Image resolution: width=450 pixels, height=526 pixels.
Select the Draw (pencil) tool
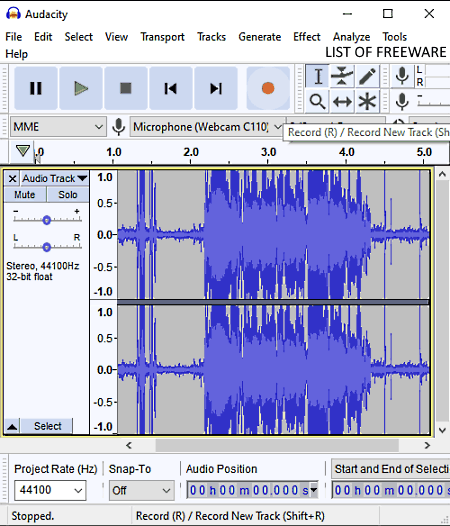click(367, 76)
